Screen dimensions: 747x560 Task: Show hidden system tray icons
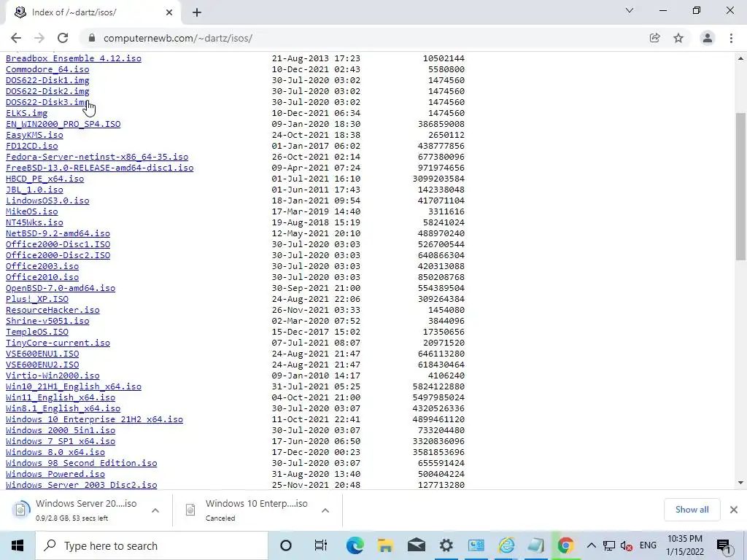[591, 545]
